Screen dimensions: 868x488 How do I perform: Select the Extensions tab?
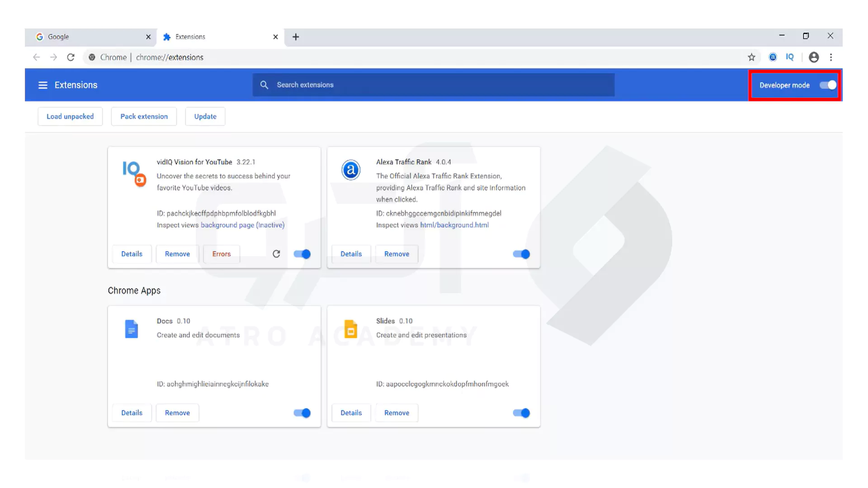(x=221, y=37)
